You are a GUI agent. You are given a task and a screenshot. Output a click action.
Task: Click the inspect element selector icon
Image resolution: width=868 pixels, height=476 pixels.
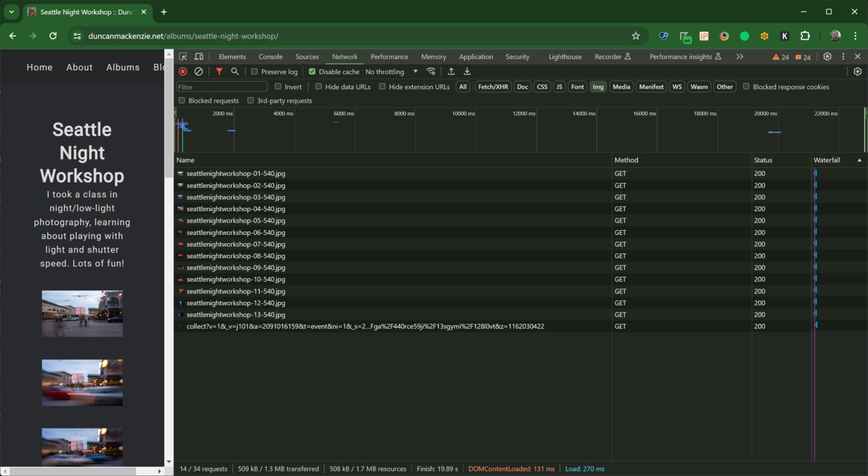(183, 57)
